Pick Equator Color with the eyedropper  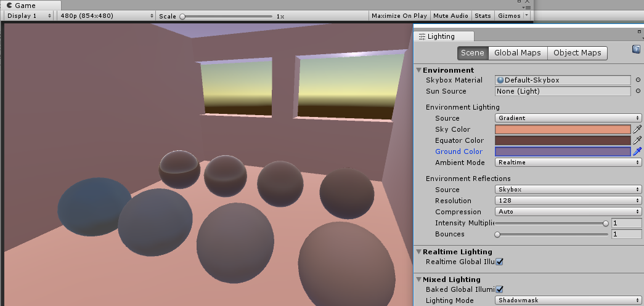(637, 140)
